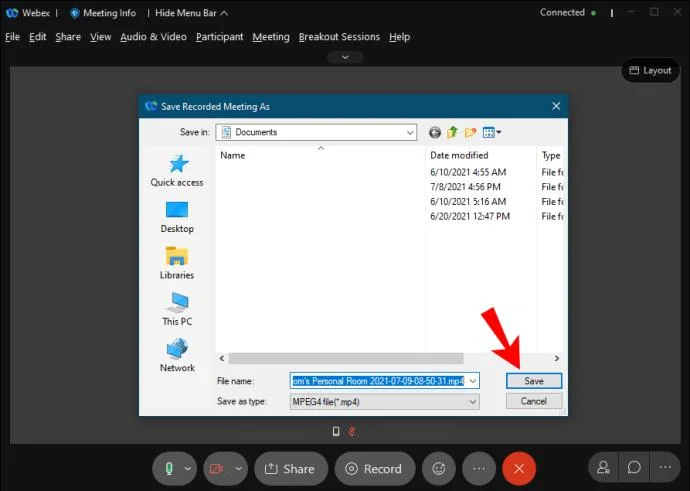
Task: Click the Cancel button
Action: [x=534, y=401]
